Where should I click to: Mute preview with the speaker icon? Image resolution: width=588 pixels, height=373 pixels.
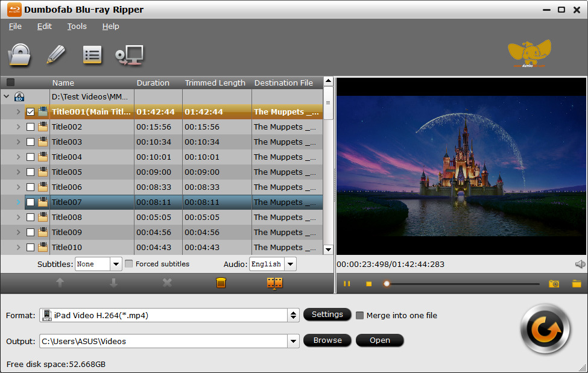pyautogui.click(x=580, y=265)
